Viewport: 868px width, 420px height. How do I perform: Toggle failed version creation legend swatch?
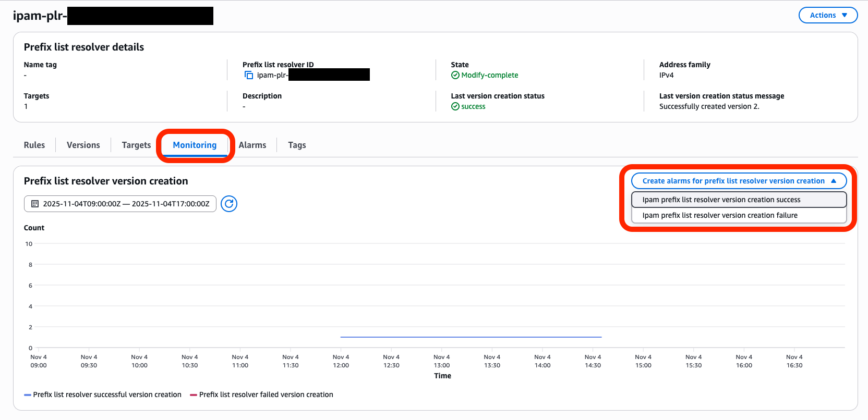tap(194, 395)
